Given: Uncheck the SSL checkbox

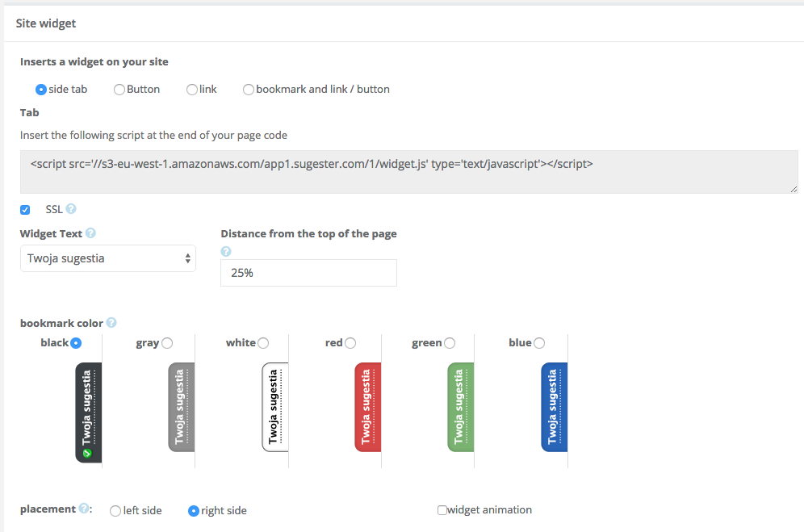Looking at the screenshot, I should click(x=25, y=209).
